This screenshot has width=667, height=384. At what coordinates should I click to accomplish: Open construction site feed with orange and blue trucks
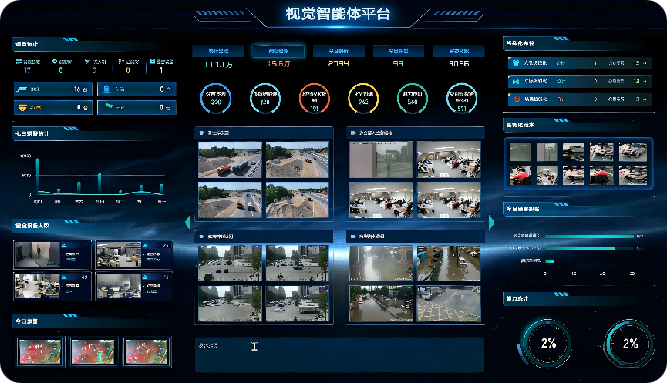click(230, 159)
